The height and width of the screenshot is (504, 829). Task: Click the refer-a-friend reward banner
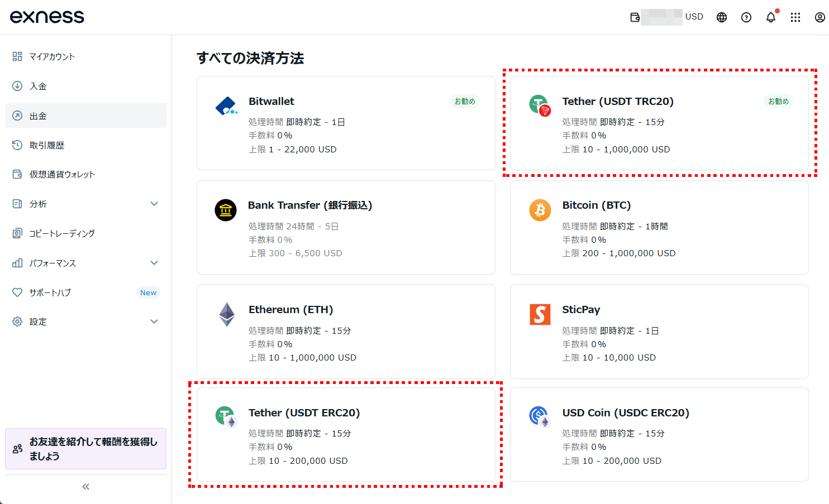click(85, 449)
